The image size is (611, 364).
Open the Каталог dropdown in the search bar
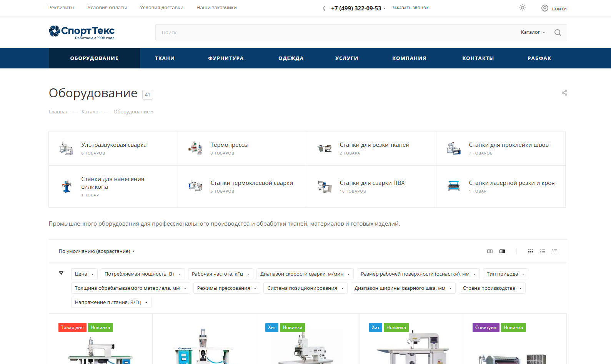pos(533,32)
